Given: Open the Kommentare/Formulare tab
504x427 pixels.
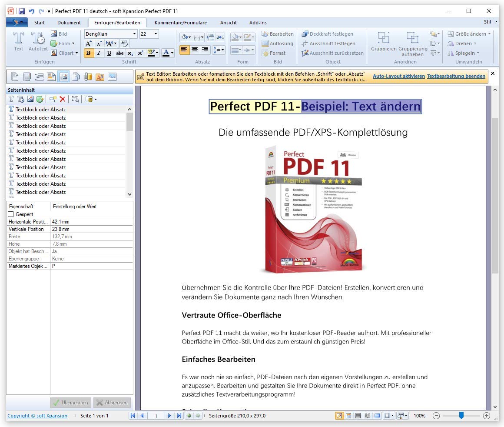Looking at the screenshot, I should click(181, 23).
